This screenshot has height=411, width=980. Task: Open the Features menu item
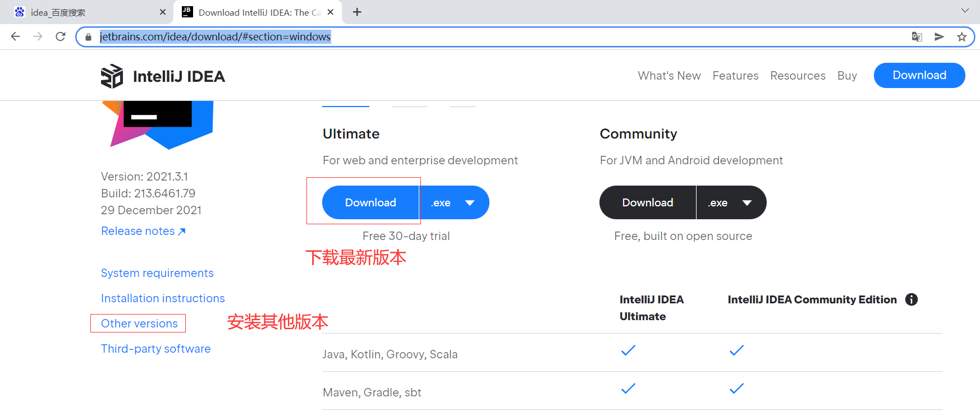tap(735, 76)
